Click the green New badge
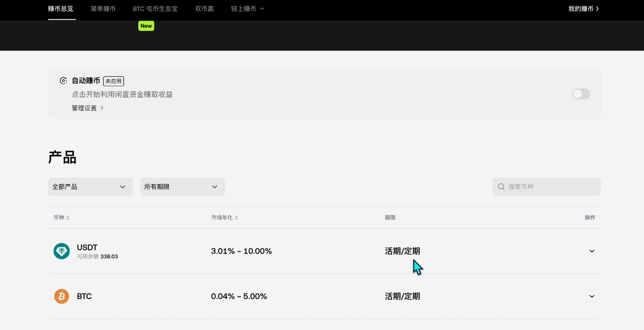644x330 pixels. (x=146, y=26)
